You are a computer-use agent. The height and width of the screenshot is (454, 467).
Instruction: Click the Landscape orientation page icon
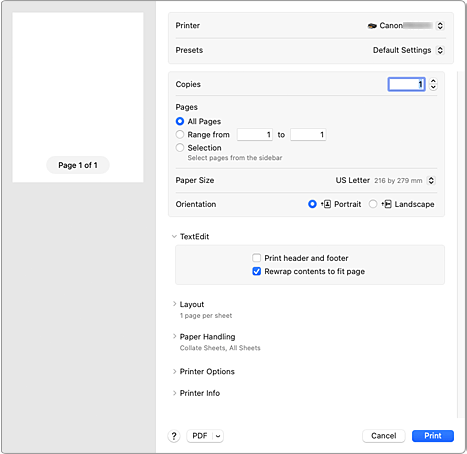386,204
